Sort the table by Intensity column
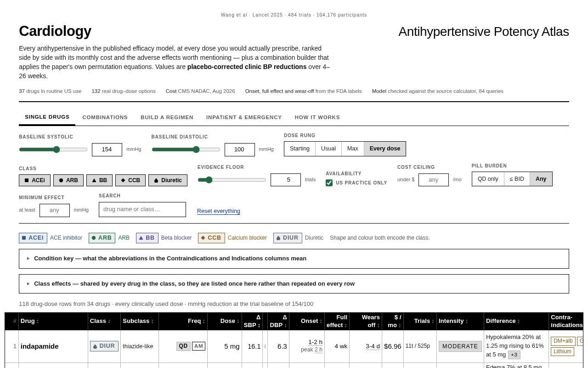The height and width of the screenshot is (368, 588). [x=460, y=321]
